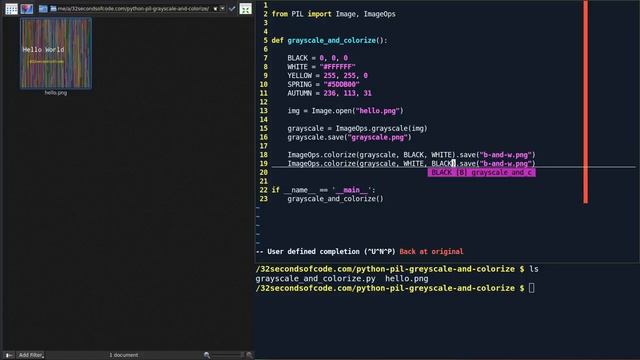Click the '__main__' string on line 22
Viewport: 640px width, 360px height.
point(351,190)
